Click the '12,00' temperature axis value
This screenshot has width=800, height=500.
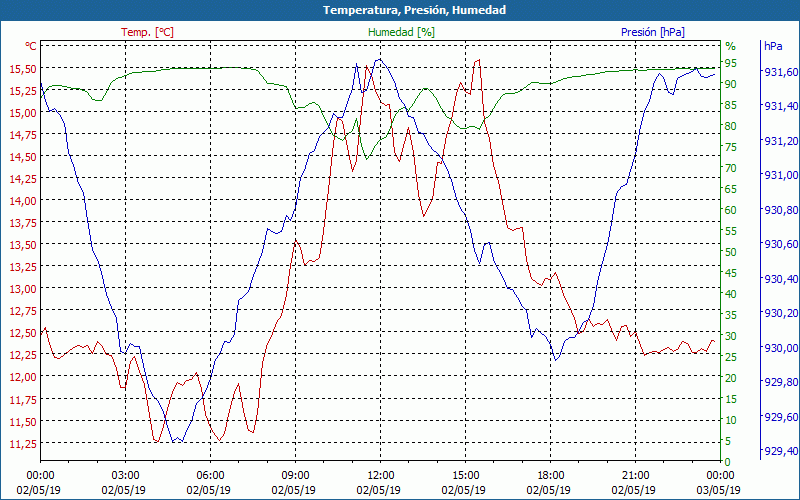click(x=22, y=377)
